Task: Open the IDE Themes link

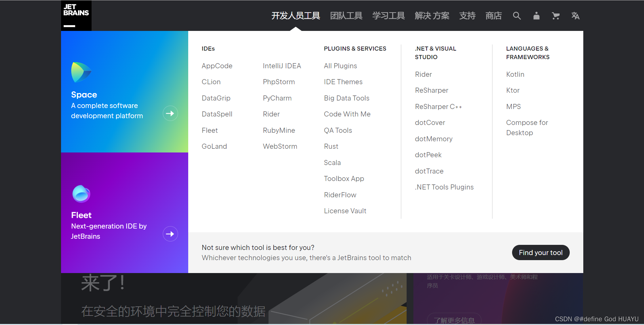Action: (343, 82)
